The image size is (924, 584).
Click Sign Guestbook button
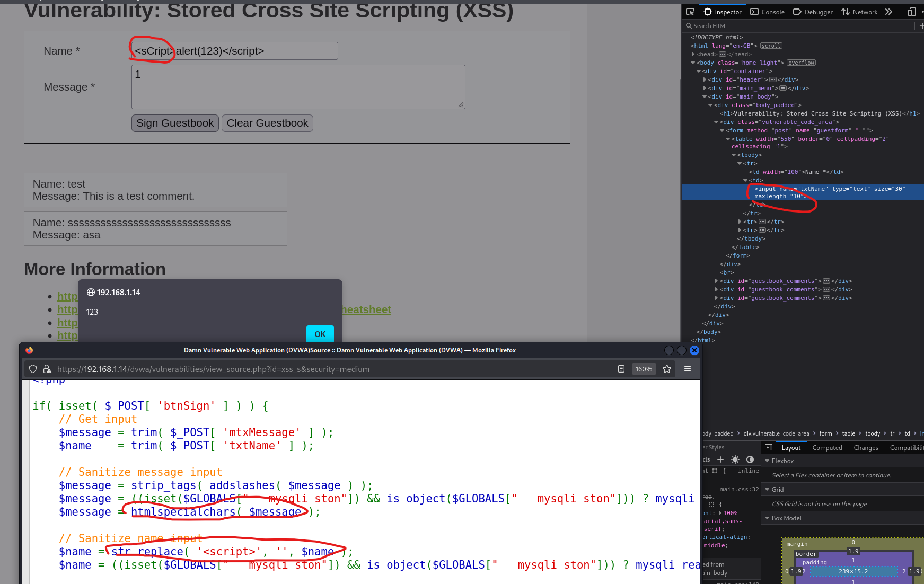(x=175, y=123)
